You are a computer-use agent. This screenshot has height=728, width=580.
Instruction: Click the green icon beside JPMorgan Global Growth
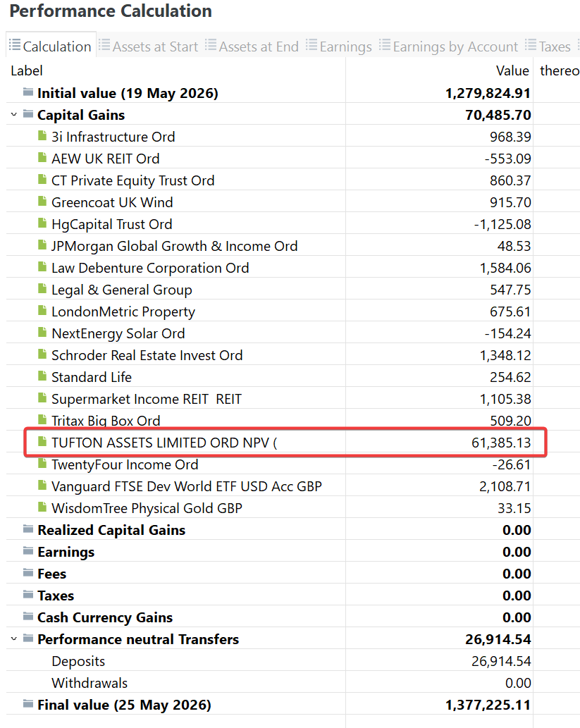(42, 245)
